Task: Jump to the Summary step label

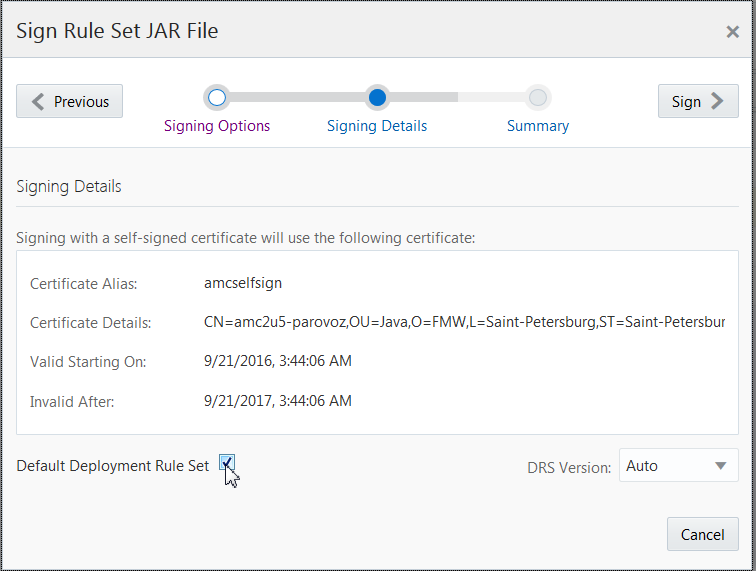Action: pyautogui.click(x=538, y=126)
